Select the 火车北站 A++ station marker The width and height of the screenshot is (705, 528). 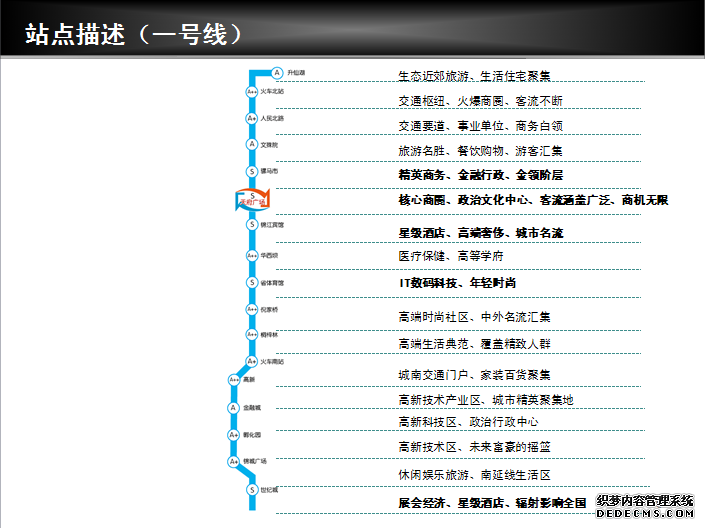pos(252,92)
